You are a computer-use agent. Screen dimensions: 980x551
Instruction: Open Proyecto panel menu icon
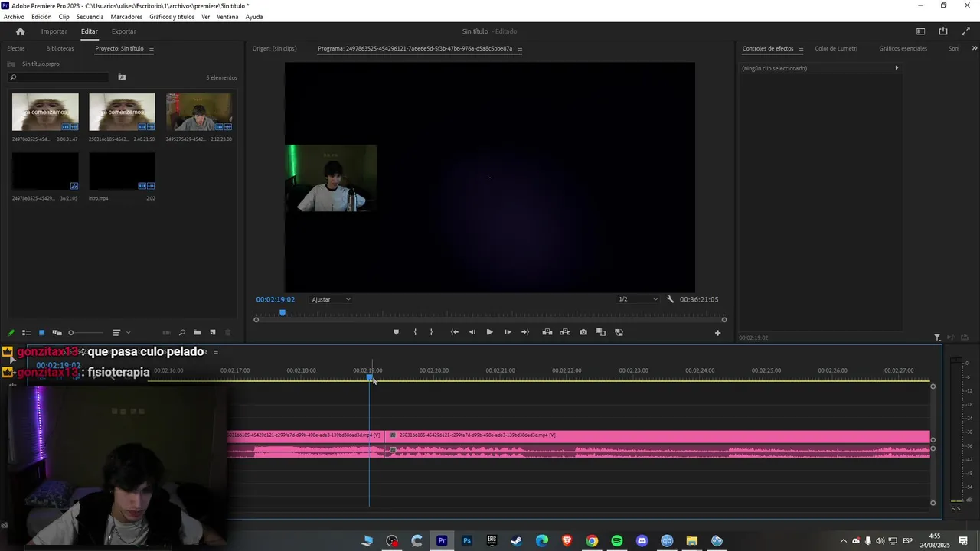(151, 49)
